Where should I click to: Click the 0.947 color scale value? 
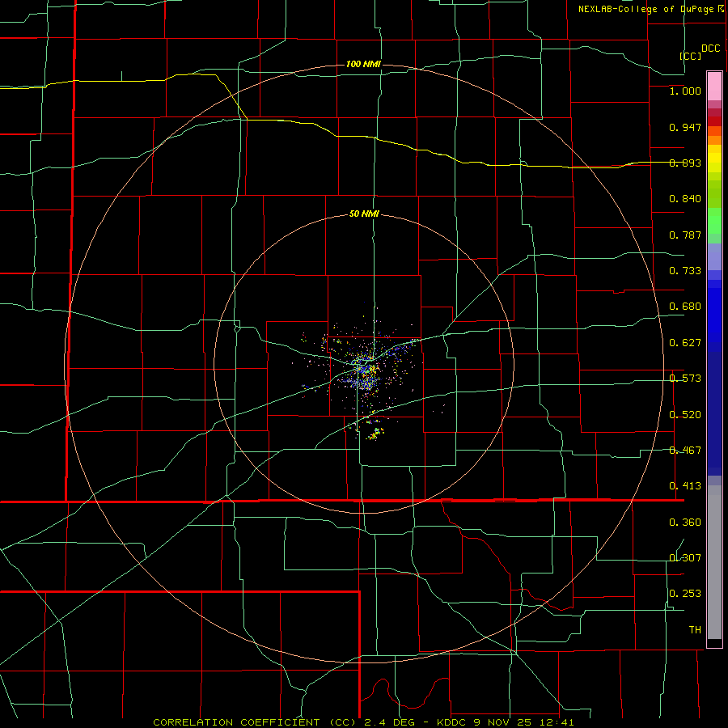[685, 127]
